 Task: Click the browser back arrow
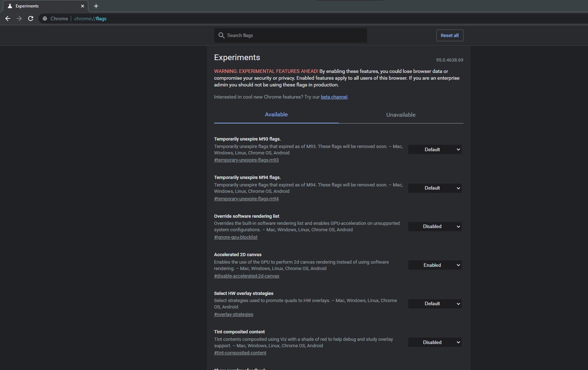click(x=8, y=18)
